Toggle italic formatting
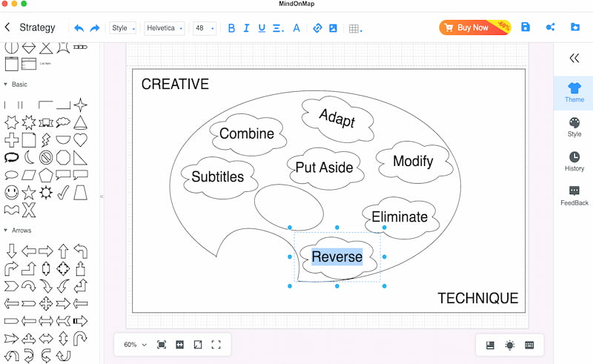The image size is (593, 364). pyautogui.click(x=246, y=28)
